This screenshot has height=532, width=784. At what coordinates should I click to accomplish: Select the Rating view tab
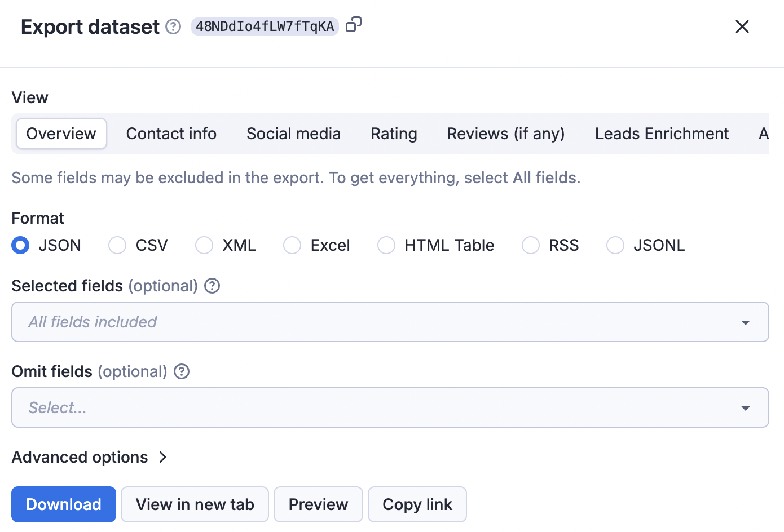click(x=394, y=134)
